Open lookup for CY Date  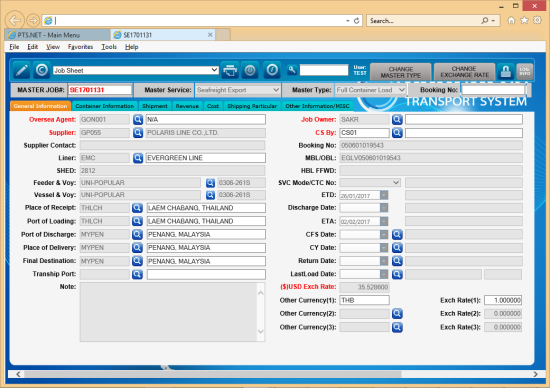397,248
